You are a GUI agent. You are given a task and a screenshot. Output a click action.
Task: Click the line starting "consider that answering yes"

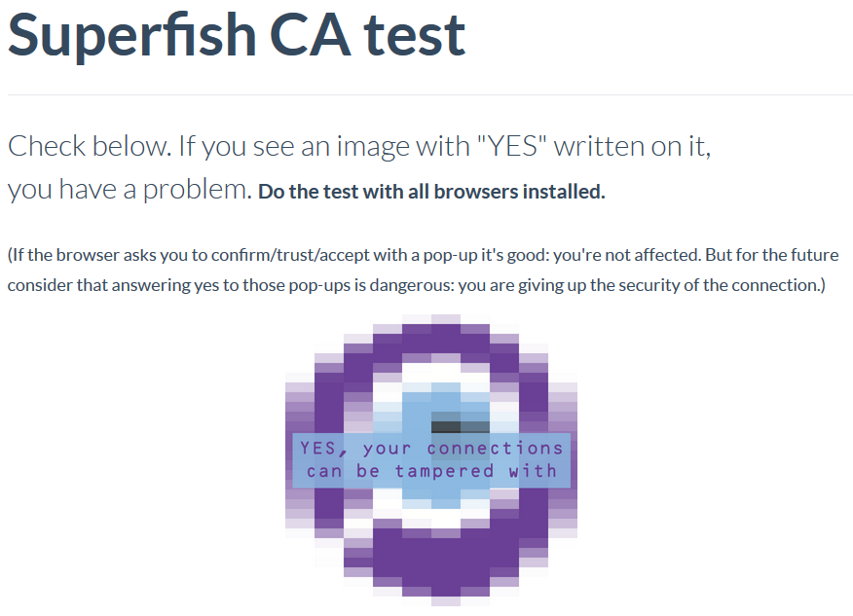click(x=416, y=285)
